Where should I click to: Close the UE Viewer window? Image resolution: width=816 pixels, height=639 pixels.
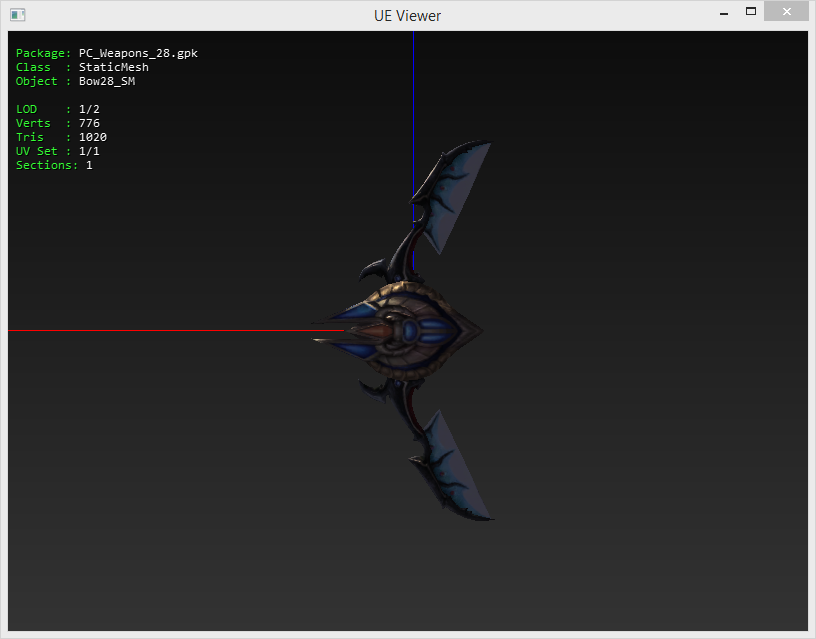785,12
